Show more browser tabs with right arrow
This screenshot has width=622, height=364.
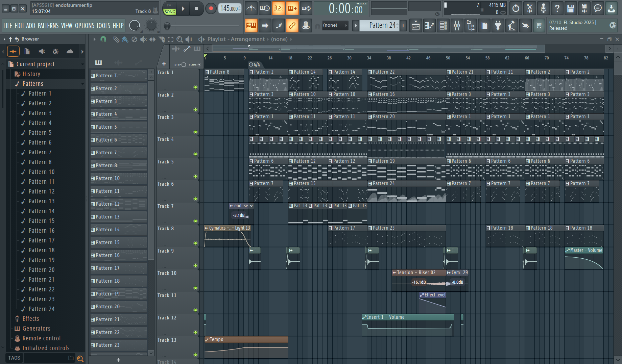click(82, 52)
